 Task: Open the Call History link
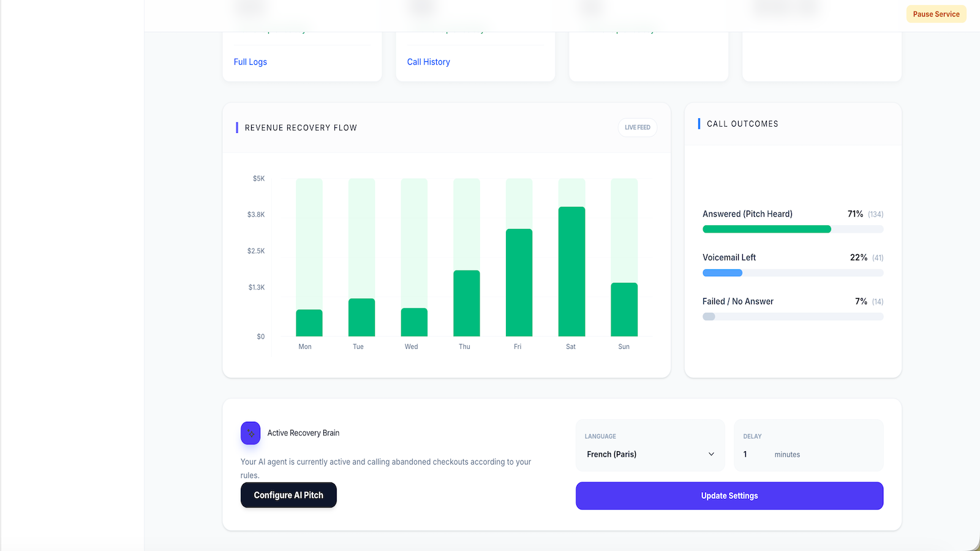429,62
